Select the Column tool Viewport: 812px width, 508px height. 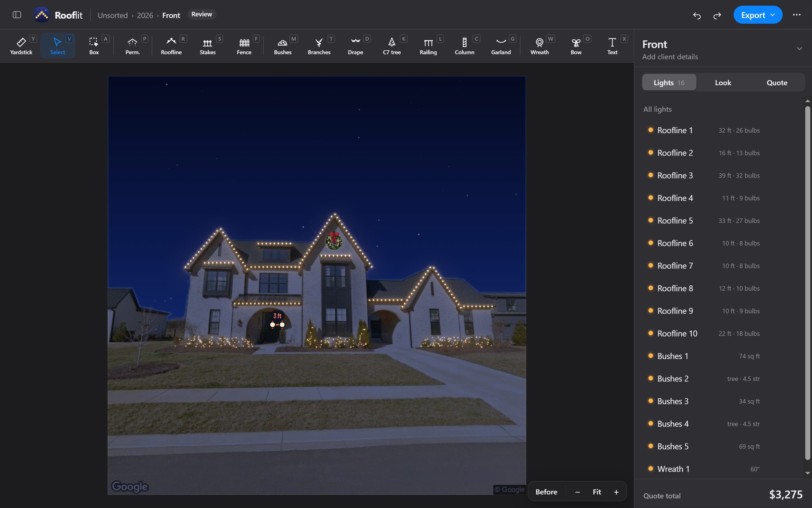[464, 46]
